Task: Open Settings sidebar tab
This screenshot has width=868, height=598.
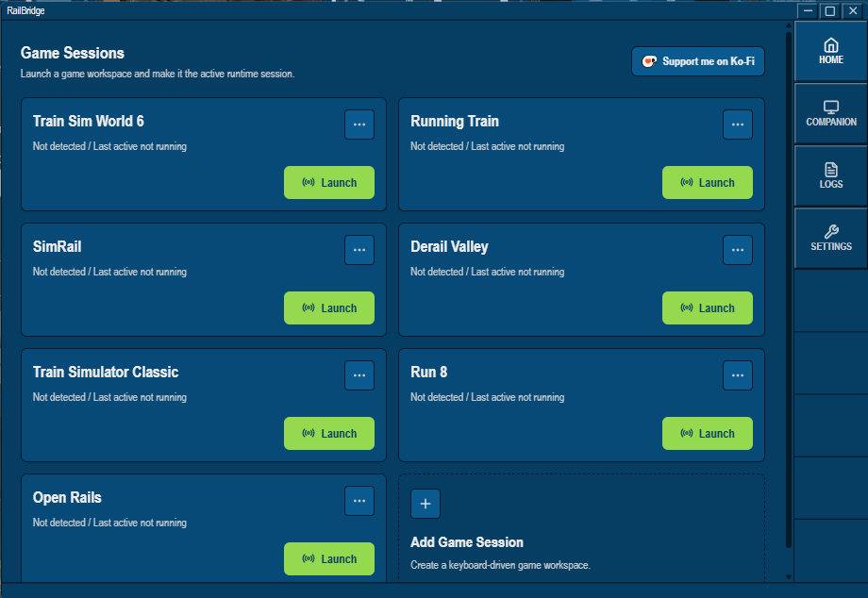Action: point(831,239)
